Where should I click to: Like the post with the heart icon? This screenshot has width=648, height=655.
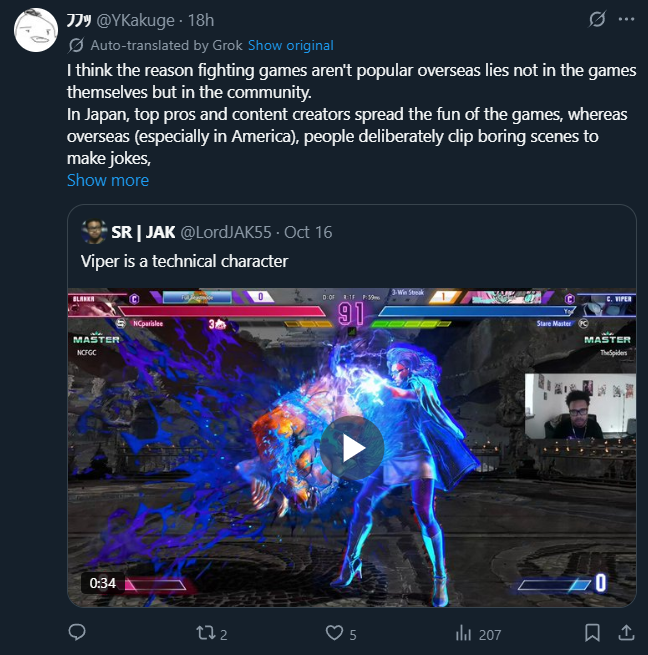[x=341, y=633]
